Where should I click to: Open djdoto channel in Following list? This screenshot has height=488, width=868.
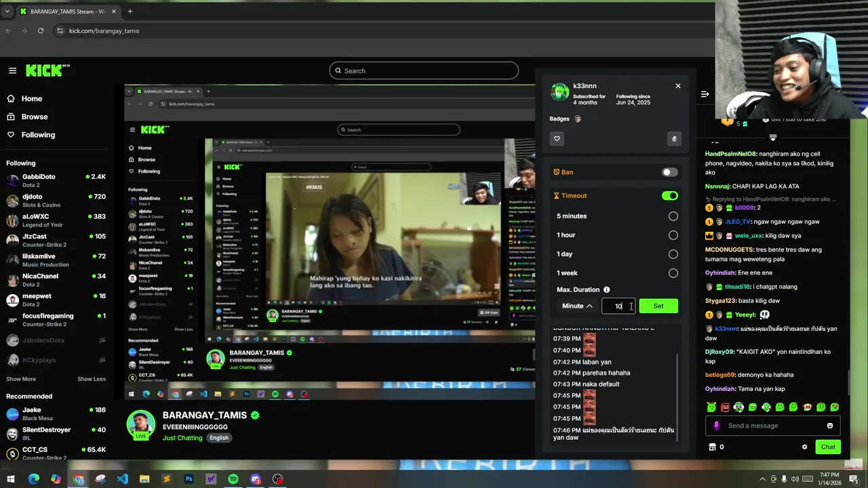56,200
